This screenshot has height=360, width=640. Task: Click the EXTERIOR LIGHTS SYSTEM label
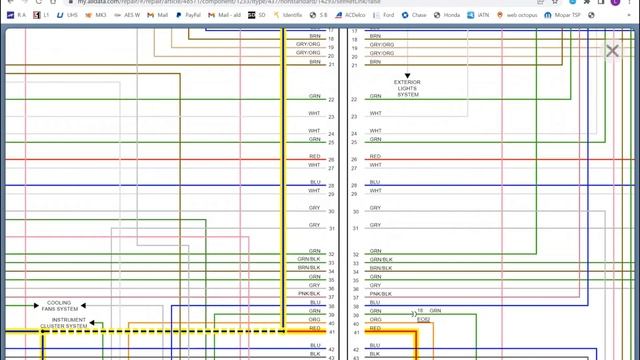click(x=407, y=88)
